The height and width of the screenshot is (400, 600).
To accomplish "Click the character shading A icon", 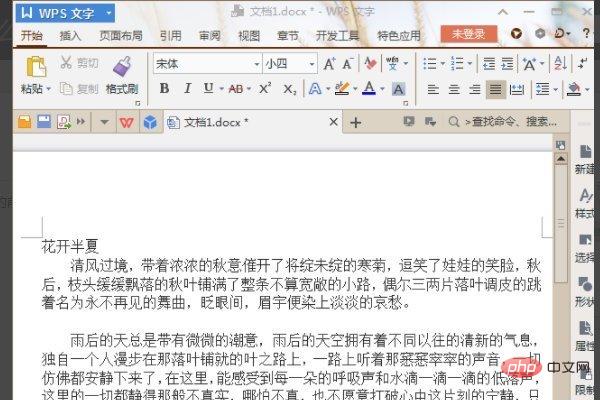I will [398, 89].
